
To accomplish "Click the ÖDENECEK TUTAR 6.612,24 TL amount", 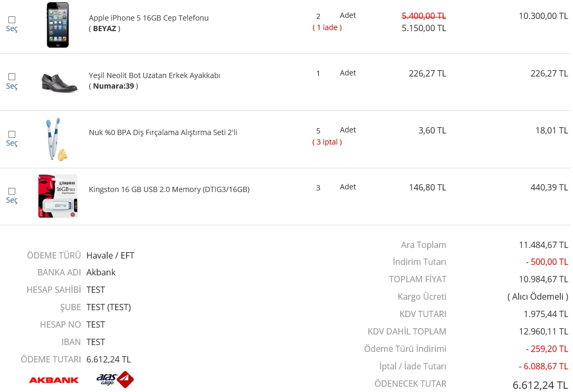I will coord(540,385).
